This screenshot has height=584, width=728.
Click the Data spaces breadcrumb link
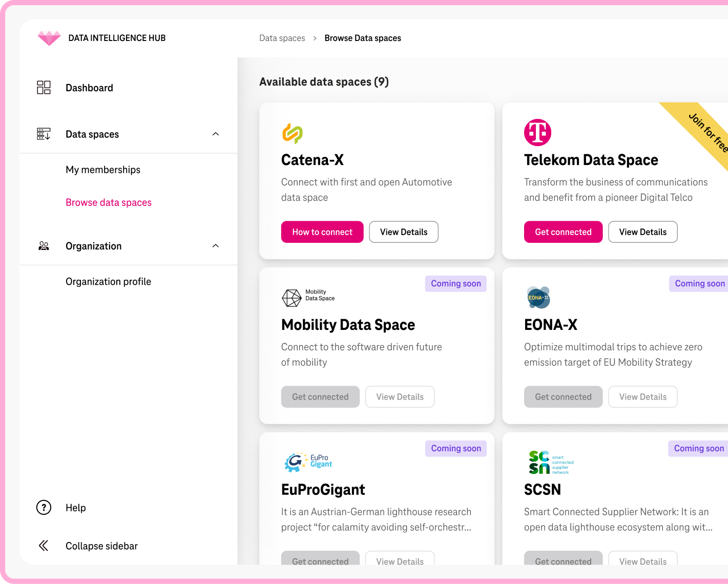[282, 38]
